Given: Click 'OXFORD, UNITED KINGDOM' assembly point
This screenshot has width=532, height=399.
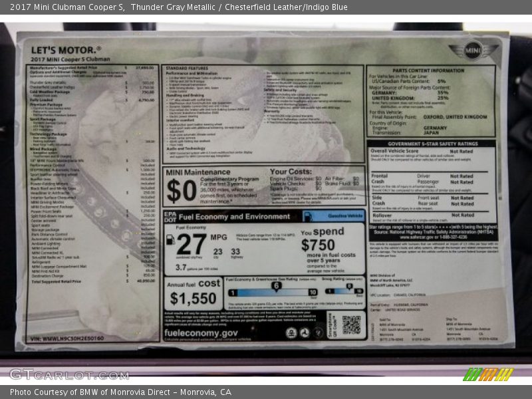Looking at the screenshot, I should [456, 117].
